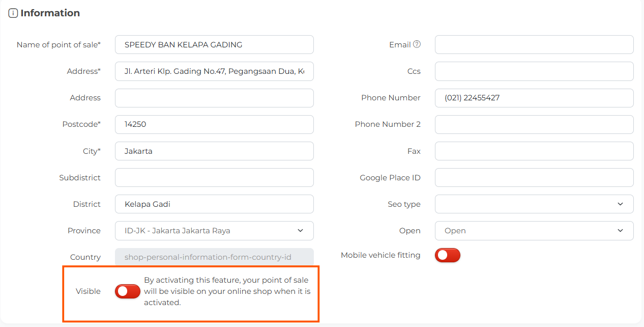
Task: Click the disabled Country field
Action: click(214, 257)
